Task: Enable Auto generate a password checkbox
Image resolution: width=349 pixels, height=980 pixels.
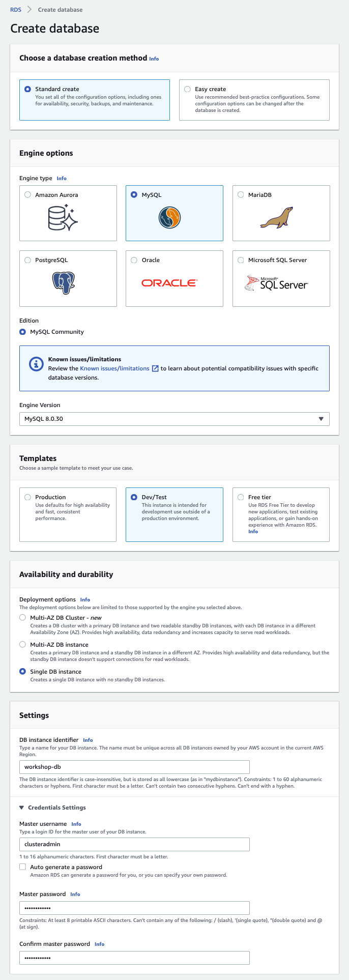Action: pos(22,867)
